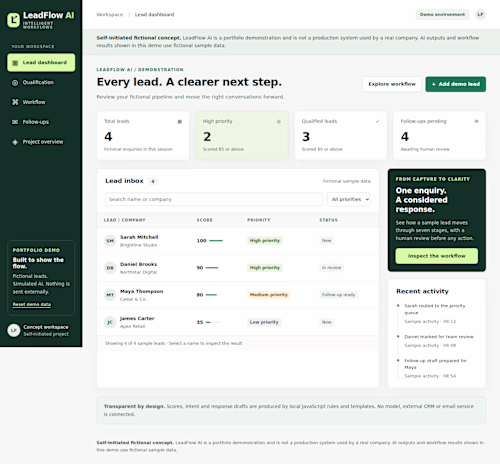
Task: Go to Qualification in the sidebar
Action: coord(41,83)
